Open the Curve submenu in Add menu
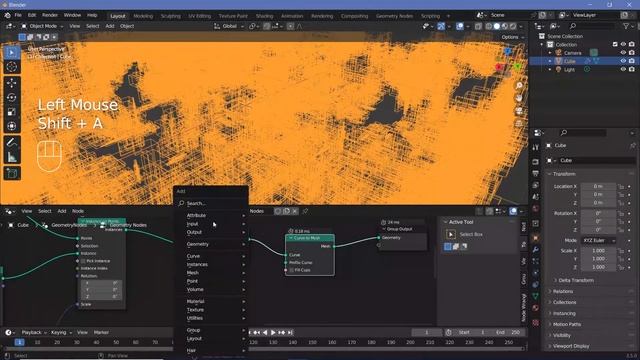 (212, 256)
